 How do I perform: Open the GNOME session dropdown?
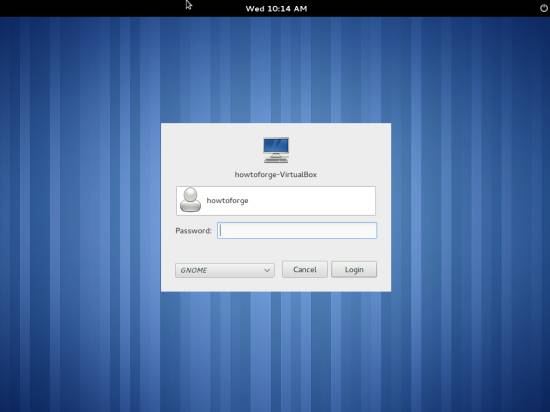tap(225, 270)
